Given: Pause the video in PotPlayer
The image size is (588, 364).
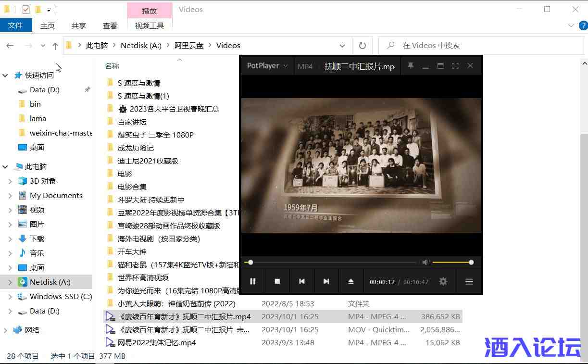Looking at the screenshot, I should (253, 281).
